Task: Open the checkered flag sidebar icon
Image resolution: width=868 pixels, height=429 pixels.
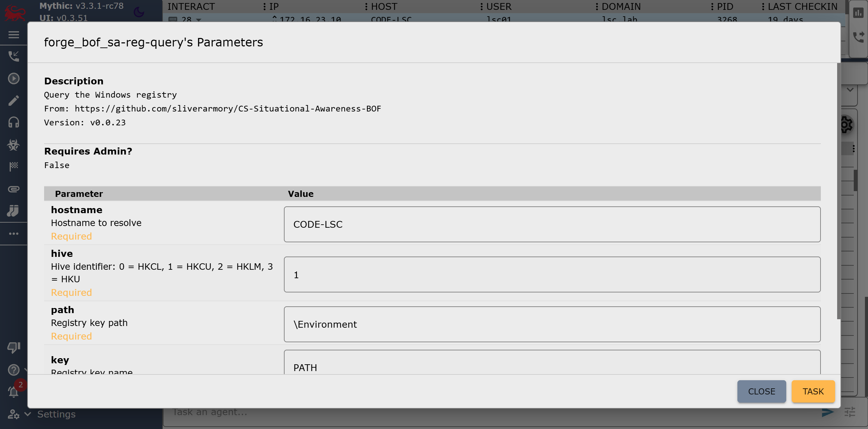Action: 14,167
